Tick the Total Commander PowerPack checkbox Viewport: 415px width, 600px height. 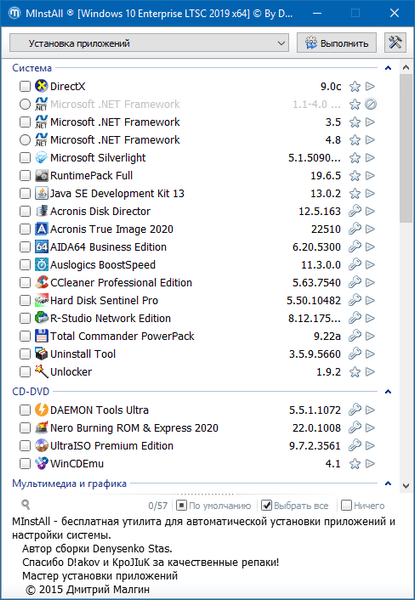(x=25, y=336)
